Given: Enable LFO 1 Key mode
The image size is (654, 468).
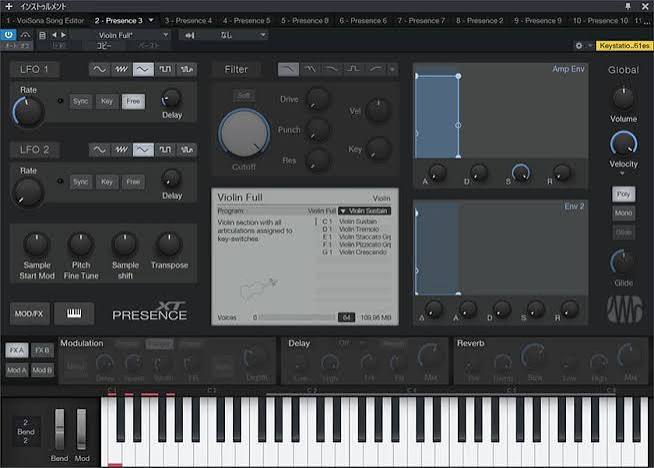Looking at the screenshot, I should point(107,101).
